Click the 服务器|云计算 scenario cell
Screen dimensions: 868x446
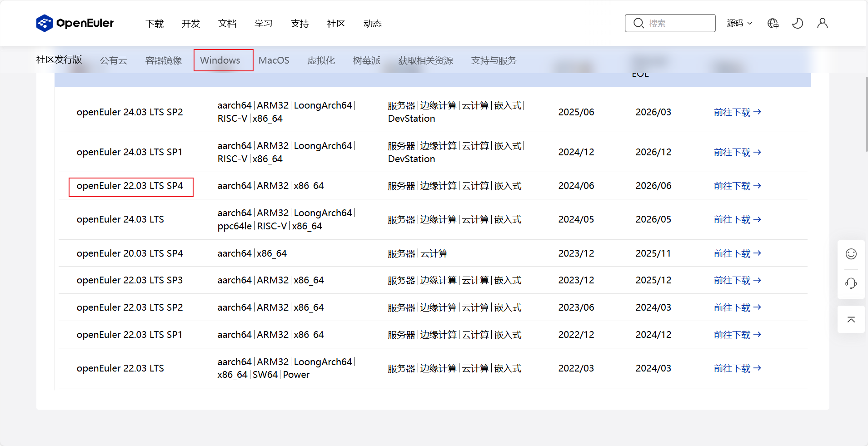[x=418, y=253]
